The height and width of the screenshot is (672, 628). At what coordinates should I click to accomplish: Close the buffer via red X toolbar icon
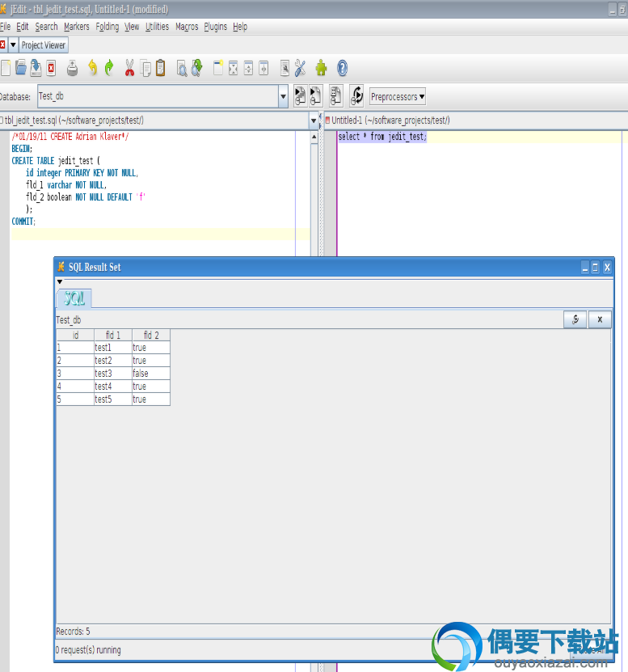[x=52, y=68]
